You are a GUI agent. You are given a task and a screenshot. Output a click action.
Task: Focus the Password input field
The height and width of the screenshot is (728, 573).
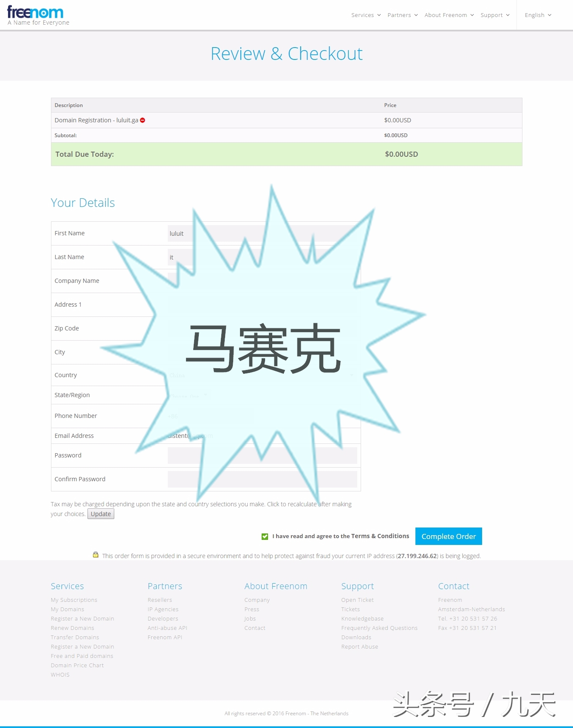262,455
